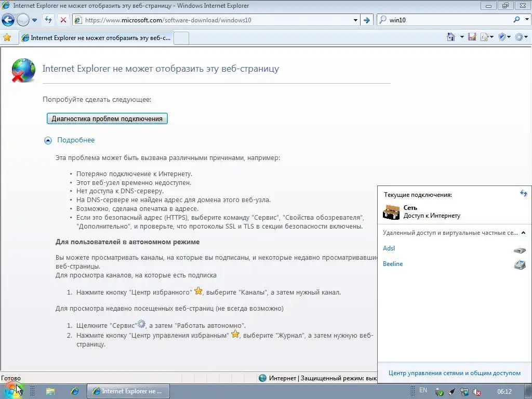Viewport: 532px width, 399px height.
Task: Go to the address with the blue arrow
Action: [367, 20]
